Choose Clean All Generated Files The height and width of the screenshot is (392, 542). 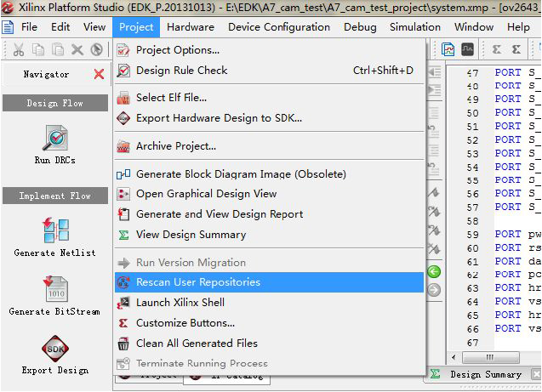pos(197,344)
